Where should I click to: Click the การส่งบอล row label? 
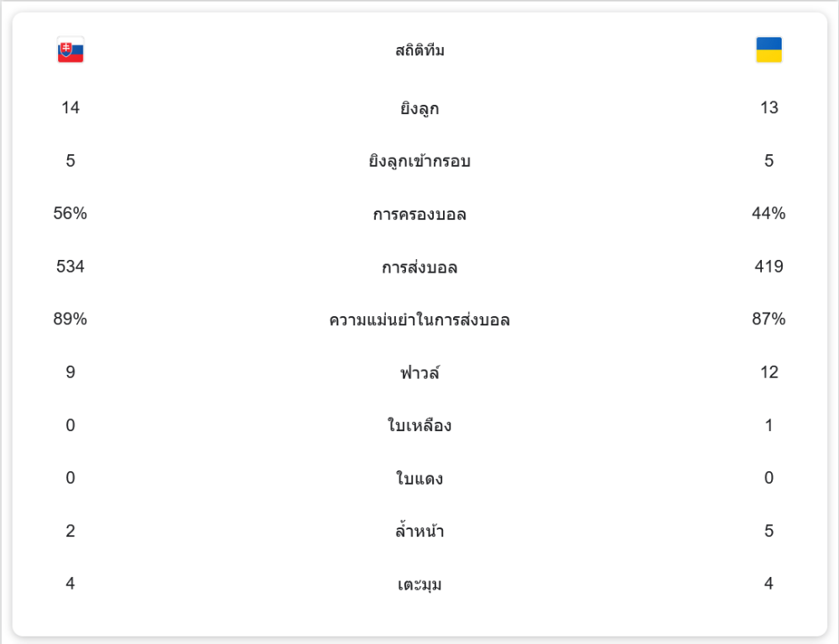[419, 267]
